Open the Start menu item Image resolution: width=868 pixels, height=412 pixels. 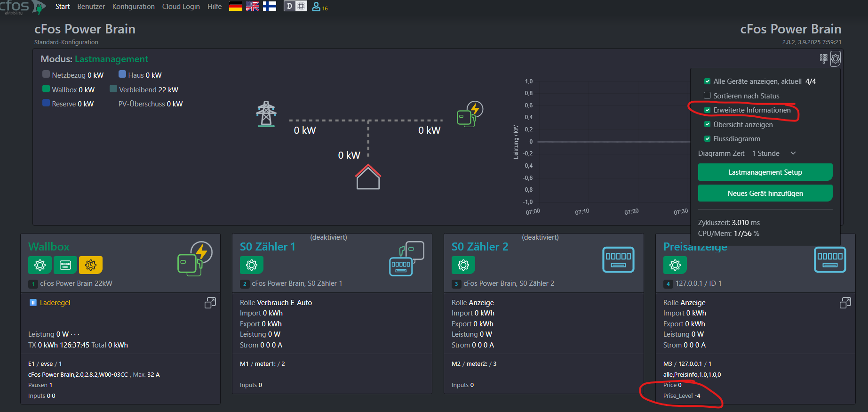pyautogui.click(x=63, y=7)
